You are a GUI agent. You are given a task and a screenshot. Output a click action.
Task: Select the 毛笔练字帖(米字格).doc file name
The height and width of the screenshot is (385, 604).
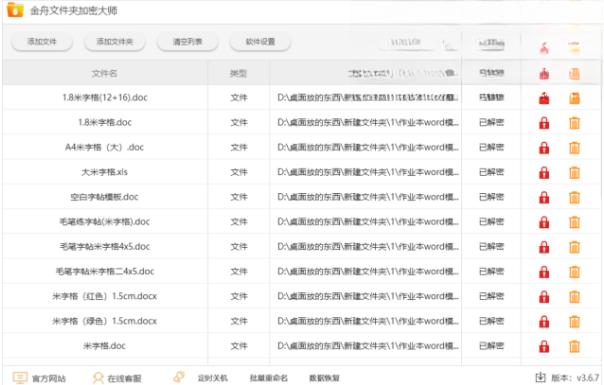[104, 222]
